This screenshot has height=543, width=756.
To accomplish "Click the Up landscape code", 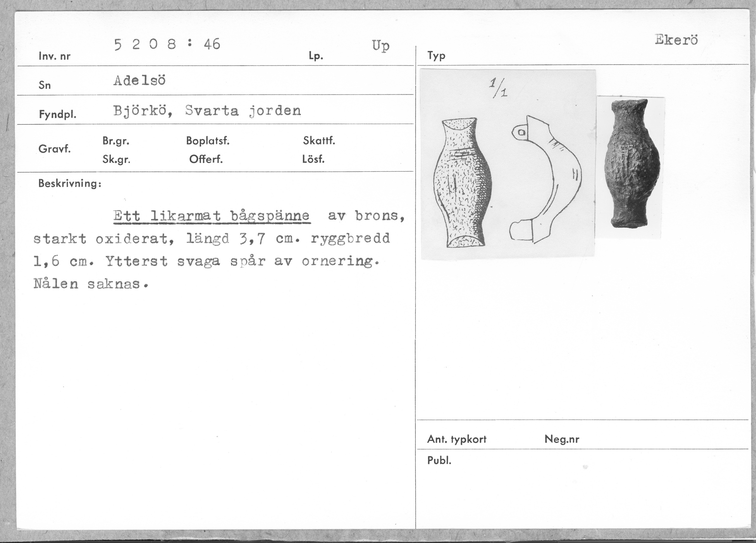I will 381,46.
